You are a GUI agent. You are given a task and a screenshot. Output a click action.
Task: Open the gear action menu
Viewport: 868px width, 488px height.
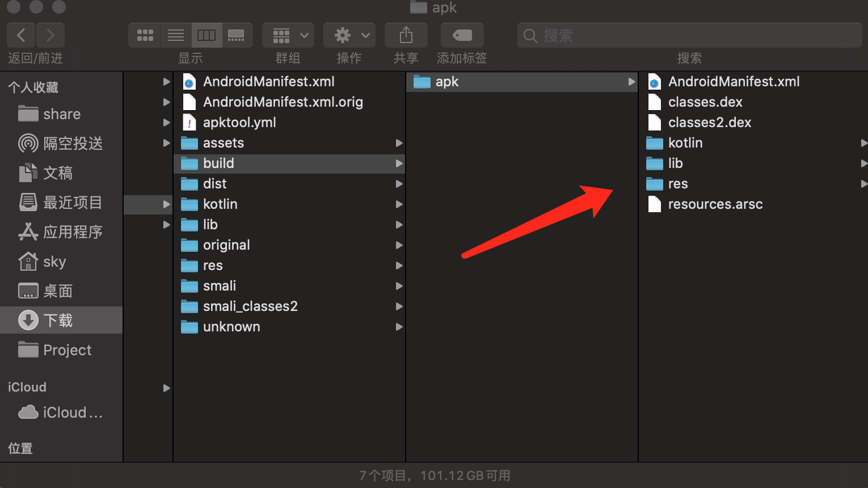click(349, 35)
